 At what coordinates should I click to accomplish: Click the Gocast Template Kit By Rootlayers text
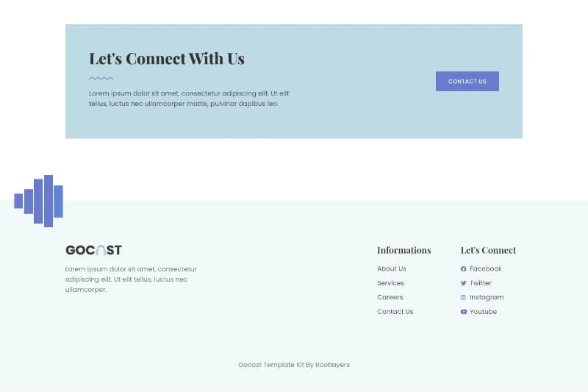[294, 365]
